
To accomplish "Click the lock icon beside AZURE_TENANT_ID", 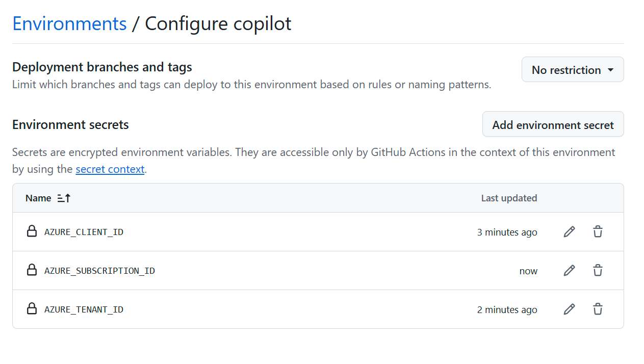I will tap(32, 309).
